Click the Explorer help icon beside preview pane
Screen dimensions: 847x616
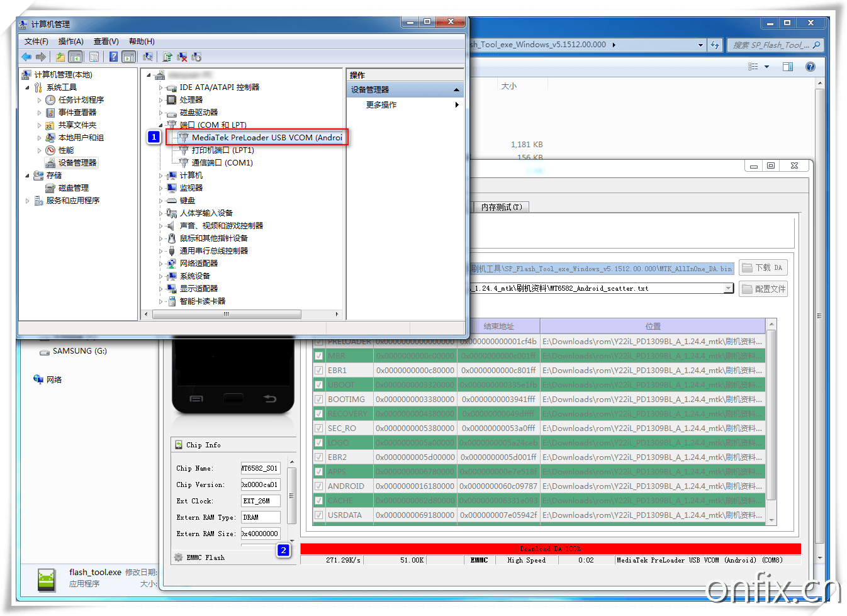click(811, 67)
